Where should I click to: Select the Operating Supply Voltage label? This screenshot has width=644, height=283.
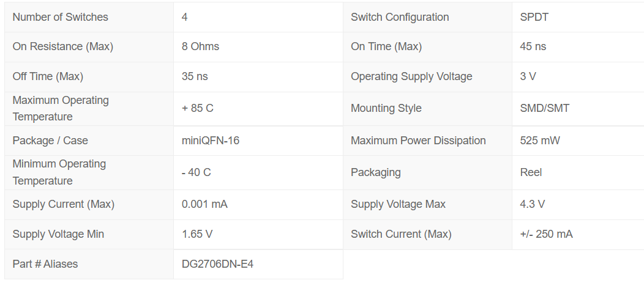pyautogui.click(x=411, y=76)
